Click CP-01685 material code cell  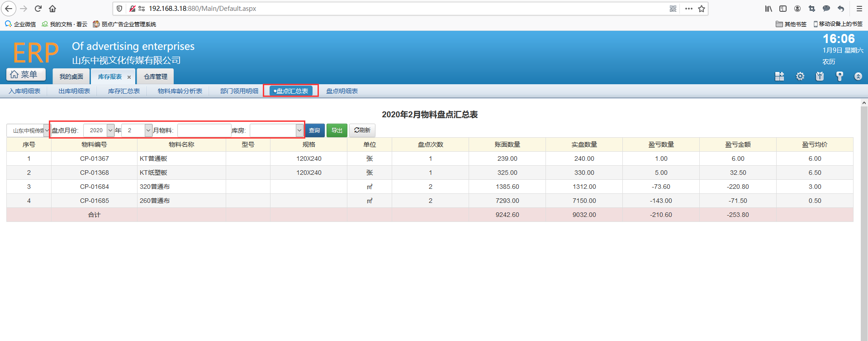point(94,201)
